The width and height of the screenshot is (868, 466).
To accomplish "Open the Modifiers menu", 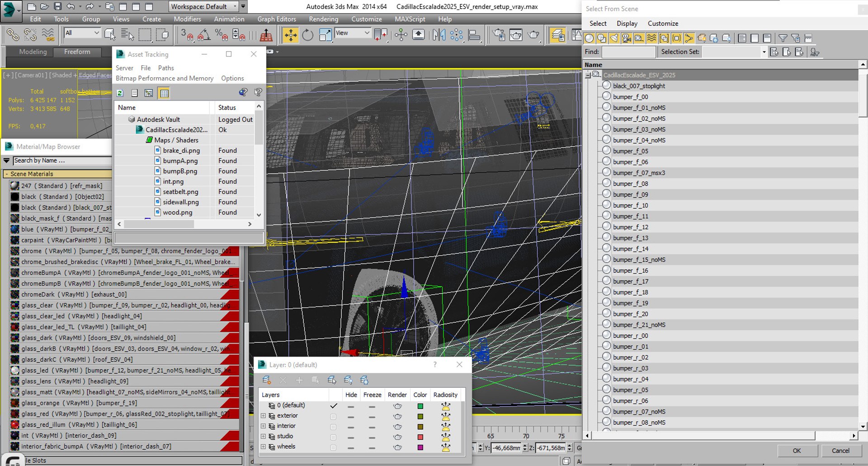I will point(187,19).
